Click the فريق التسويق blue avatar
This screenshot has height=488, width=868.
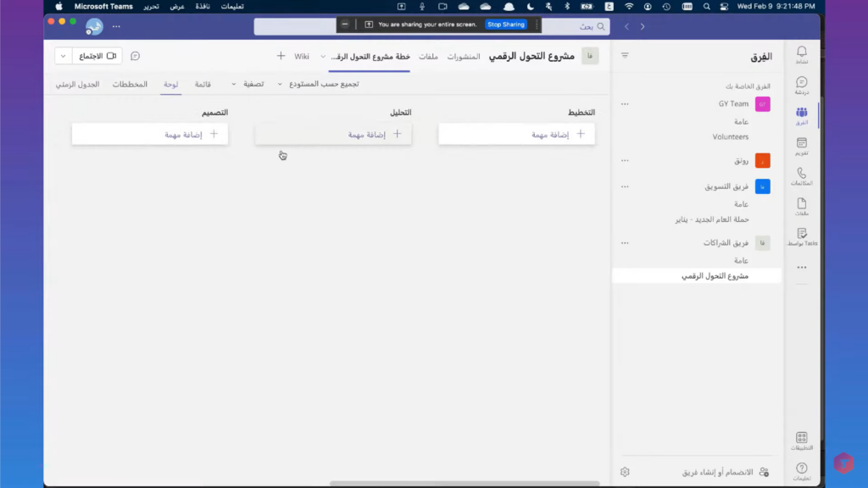(762, 186)
